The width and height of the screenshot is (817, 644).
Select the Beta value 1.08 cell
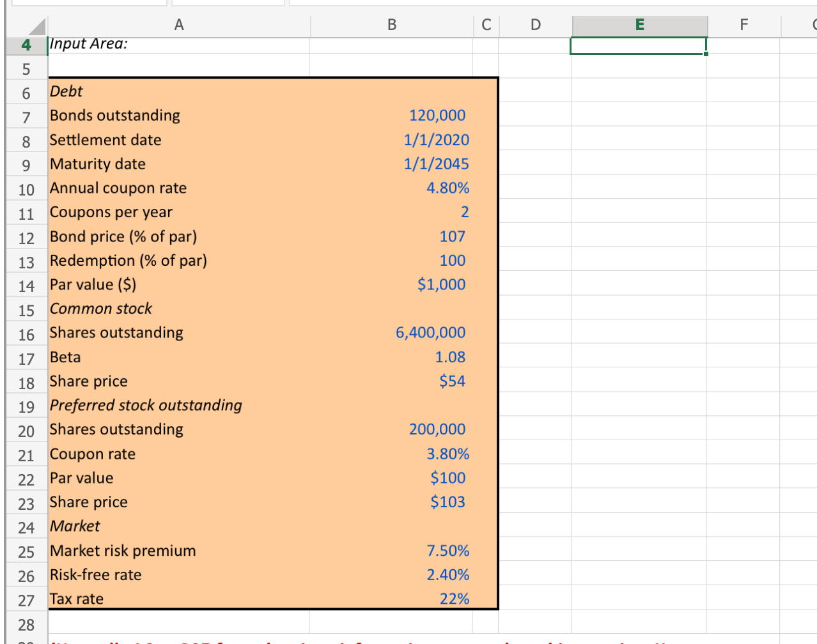391,357
